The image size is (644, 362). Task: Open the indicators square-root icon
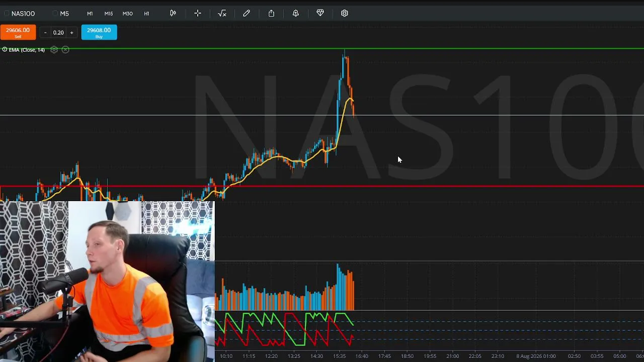point(222,13)
